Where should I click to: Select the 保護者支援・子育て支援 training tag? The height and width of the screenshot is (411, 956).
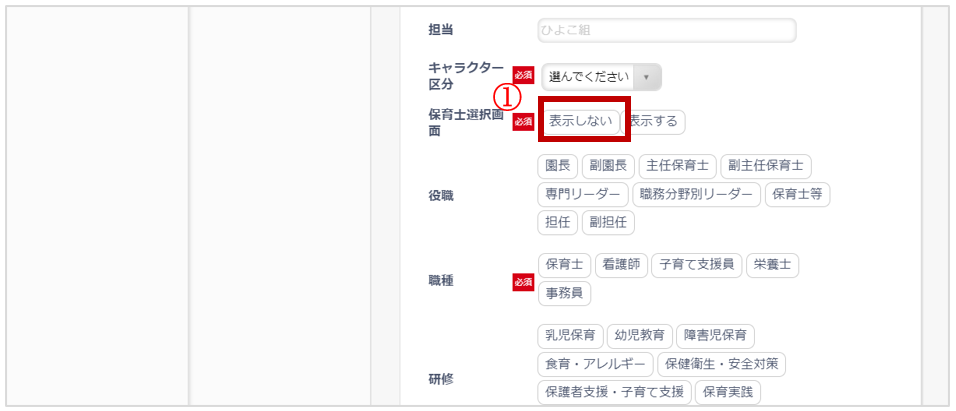(614, 393)
